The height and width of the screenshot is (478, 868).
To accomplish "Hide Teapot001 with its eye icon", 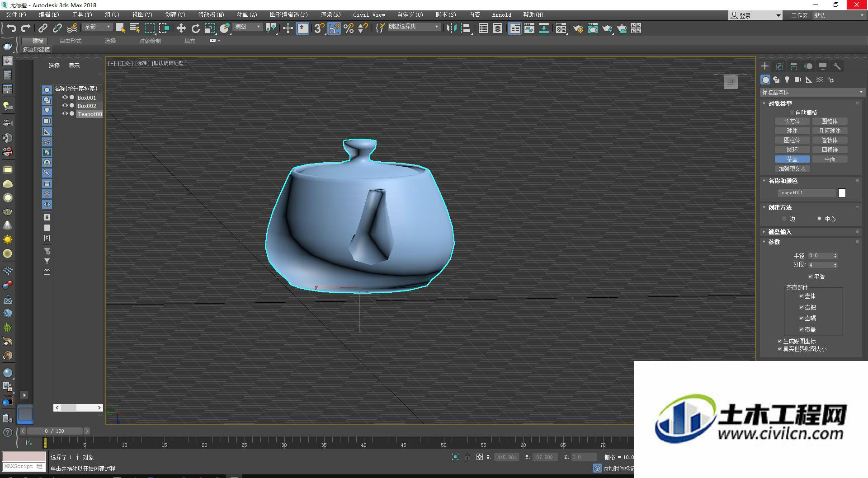I will [65, 114].
